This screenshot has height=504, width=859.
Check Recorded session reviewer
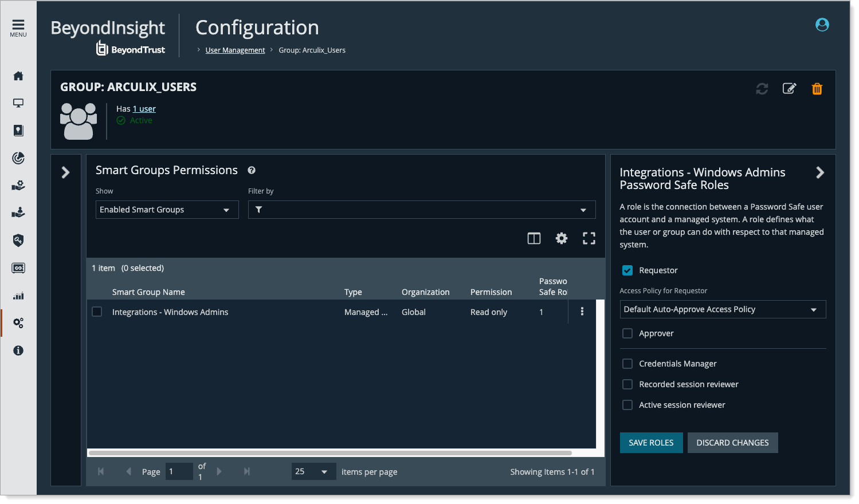click(627, 384)
